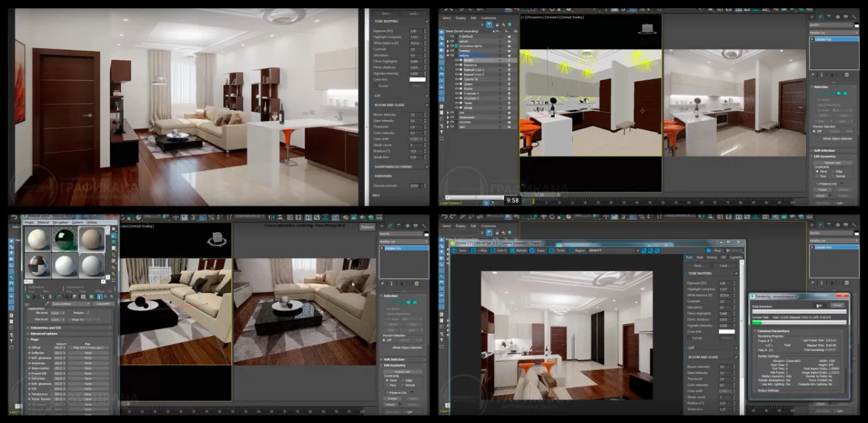Open the Modifier List dropdown top right
This screenshot has height=423, width=868.
point(834,32)
